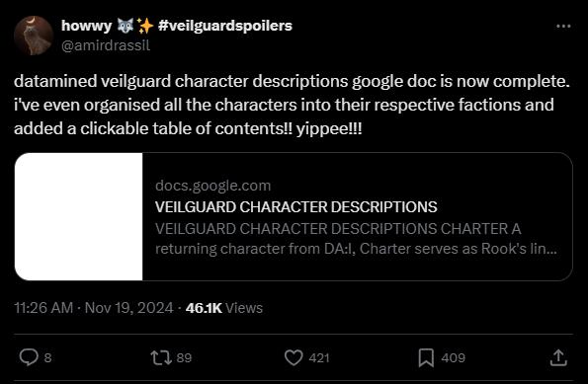The width and height of the screenshot is (588, 384).
Task: Repost using the retweet arrows icon
Action: tap(161, 357)
